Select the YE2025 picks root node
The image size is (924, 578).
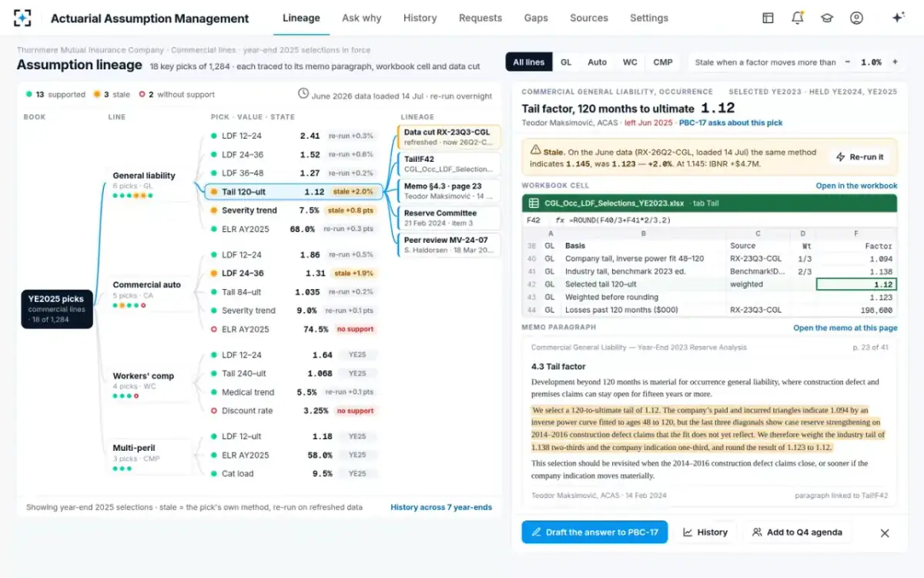click(x=57, y=309)
